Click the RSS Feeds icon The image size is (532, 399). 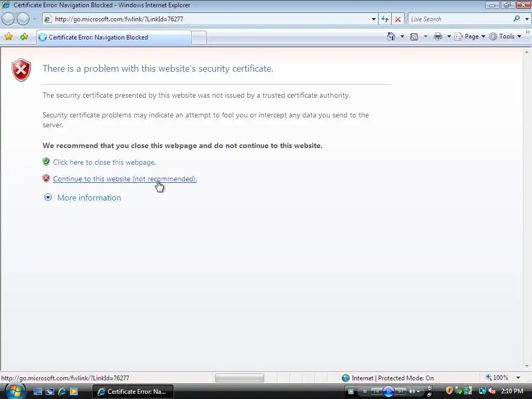pos(414,37)
